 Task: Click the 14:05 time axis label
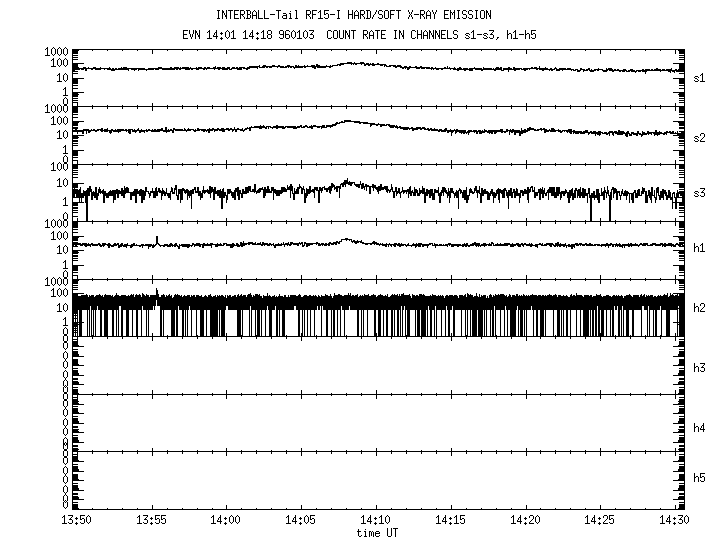[x=301, y=520]
